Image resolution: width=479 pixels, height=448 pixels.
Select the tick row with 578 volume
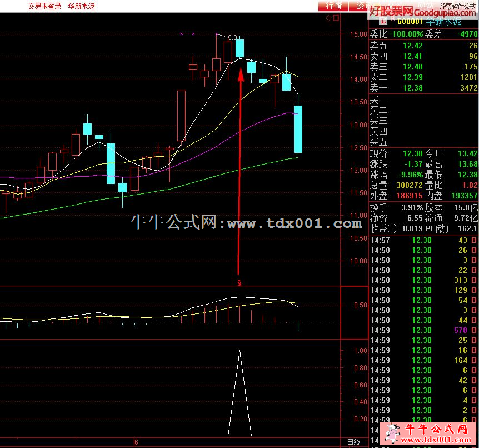[x=423, y=330]
